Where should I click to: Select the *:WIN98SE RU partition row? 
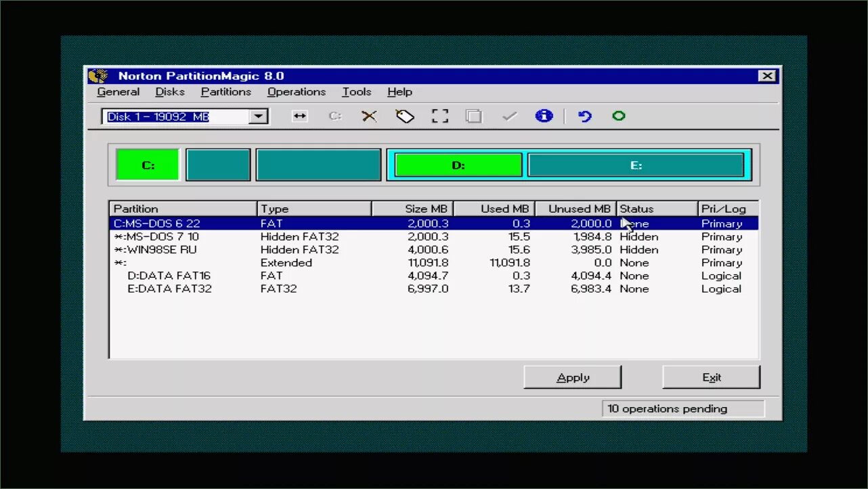(433, 250)
